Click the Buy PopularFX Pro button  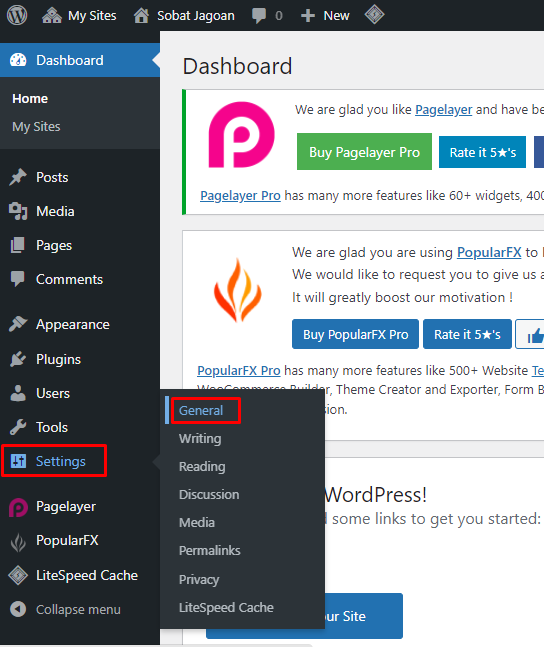pos(355,334)
